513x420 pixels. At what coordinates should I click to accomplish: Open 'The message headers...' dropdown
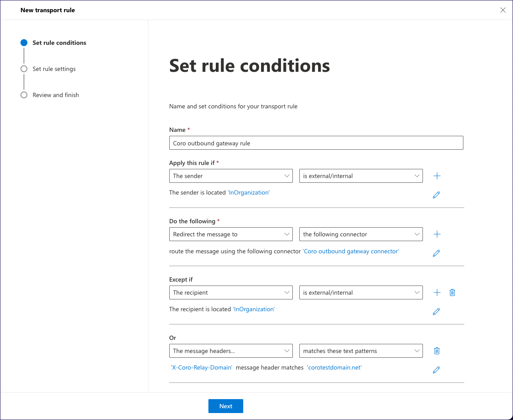[231, 351]
